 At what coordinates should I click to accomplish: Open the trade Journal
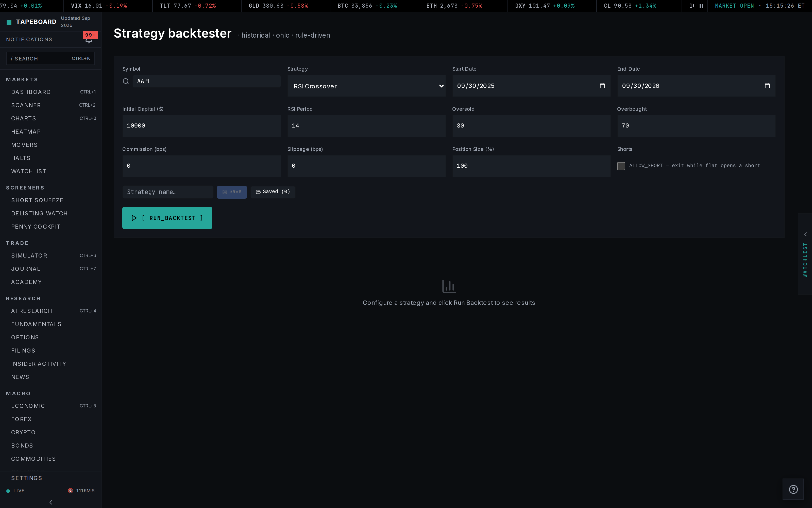point(51,269)
